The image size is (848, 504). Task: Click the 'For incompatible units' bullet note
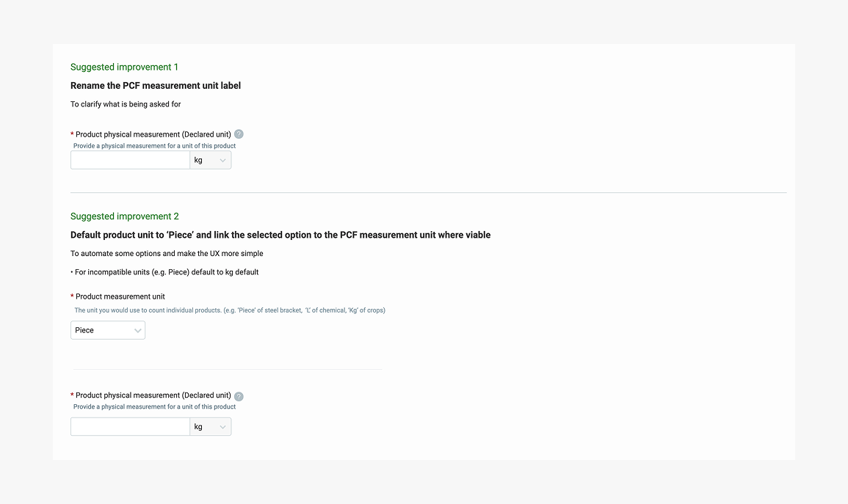(164, 272)
